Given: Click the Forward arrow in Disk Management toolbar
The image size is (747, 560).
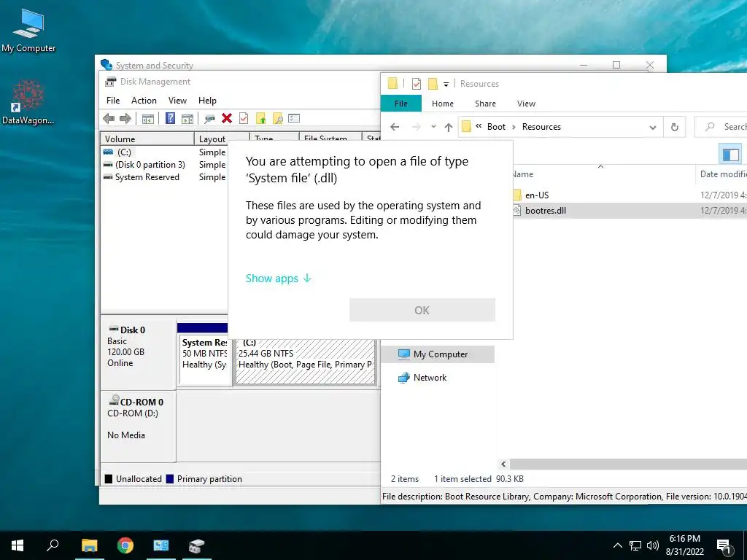Looking at the screenshot, I should (x=125, y=119).
